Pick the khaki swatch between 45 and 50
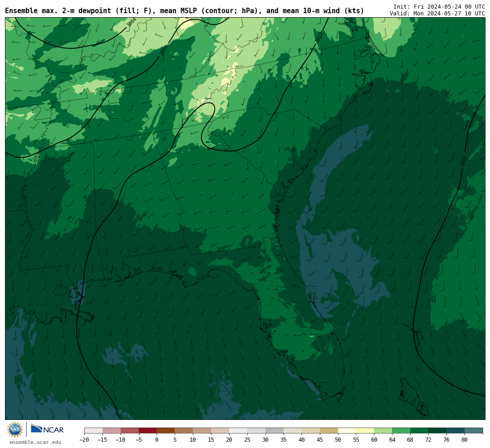Image resolution: width=490 pixels, height=448 pixels. [x=329, y=431]
